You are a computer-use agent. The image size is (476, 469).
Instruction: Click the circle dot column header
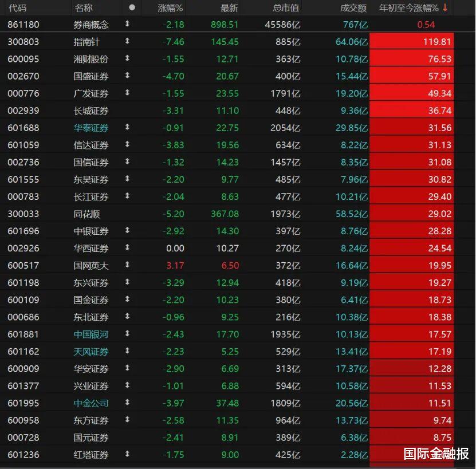coord(132,7)
